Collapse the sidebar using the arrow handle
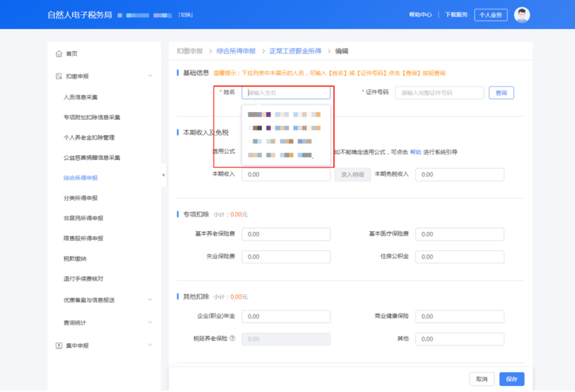This screenshot has width=575, height=392. (163, 175)
